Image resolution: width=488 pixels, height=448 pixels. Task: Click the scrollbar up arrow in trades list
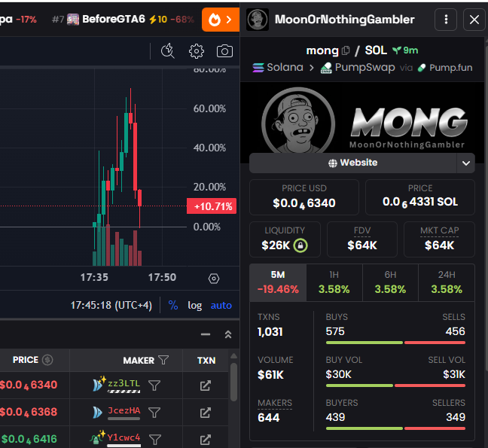(x=233, y=356)
